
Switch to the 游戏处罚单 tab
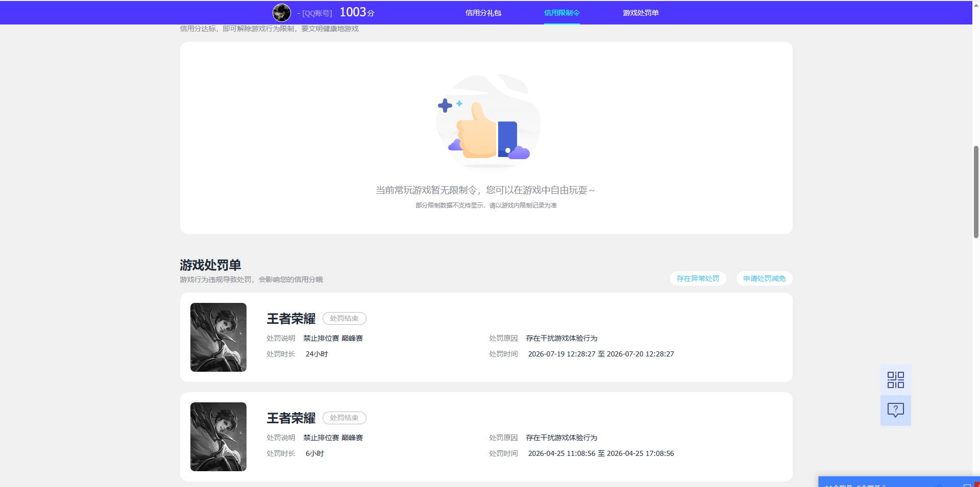[x=641, y=13]
